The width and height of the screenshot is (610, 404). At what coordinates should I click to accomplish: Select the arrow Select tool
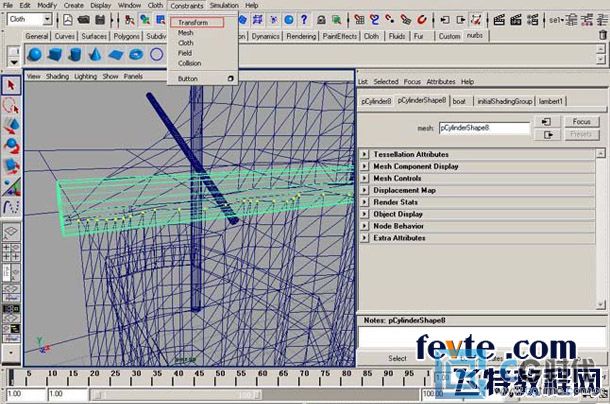click(11, 85)
